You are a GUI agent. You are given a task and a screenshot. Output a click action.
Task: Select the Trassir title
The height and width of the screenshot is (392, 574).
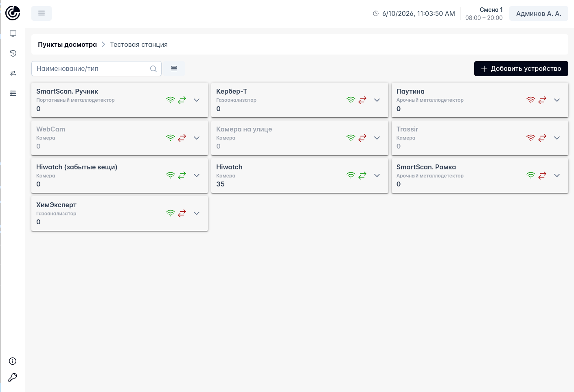(x=407, y=129)
